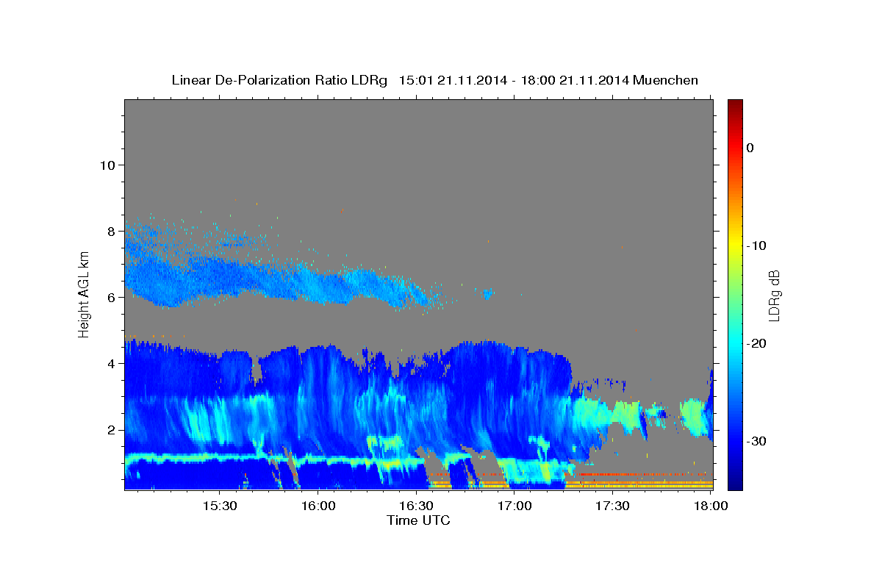Click the '15:30' time axis label
882x588 pixels.
219,506
